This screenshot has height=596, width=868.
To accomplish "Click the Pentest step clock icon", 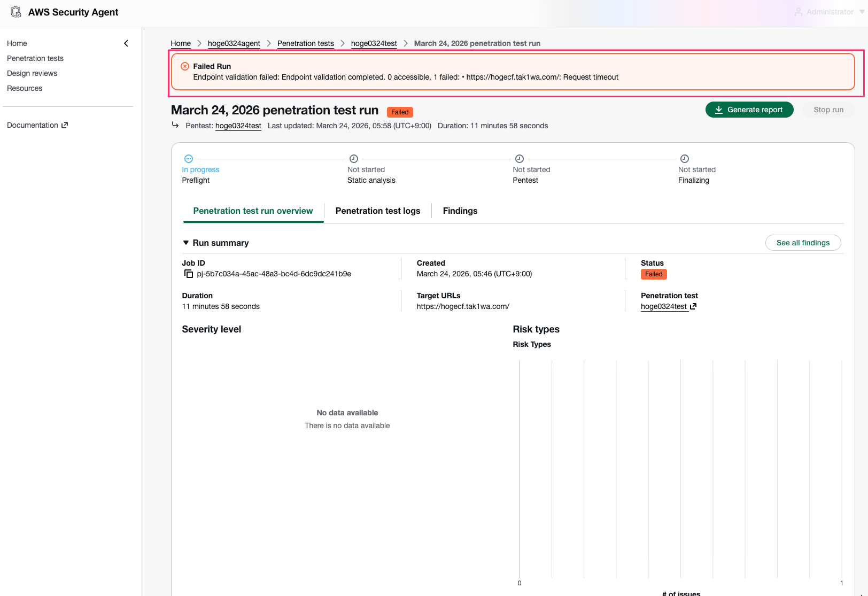I will pos(519,159).
